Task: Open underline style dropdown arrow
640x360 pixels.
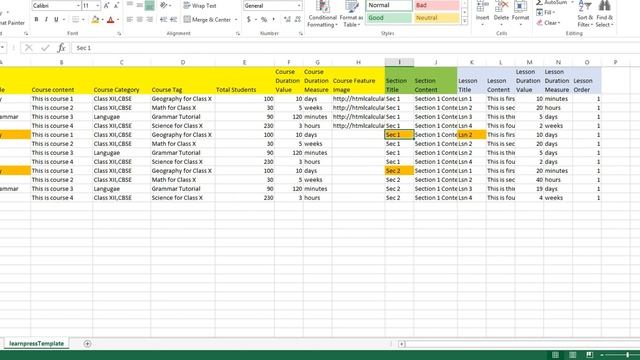Action: click(x=64, y=20)
